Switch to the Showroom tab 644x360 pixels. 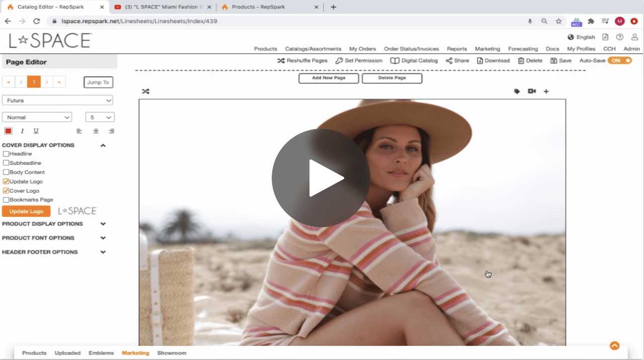point(172,353)
